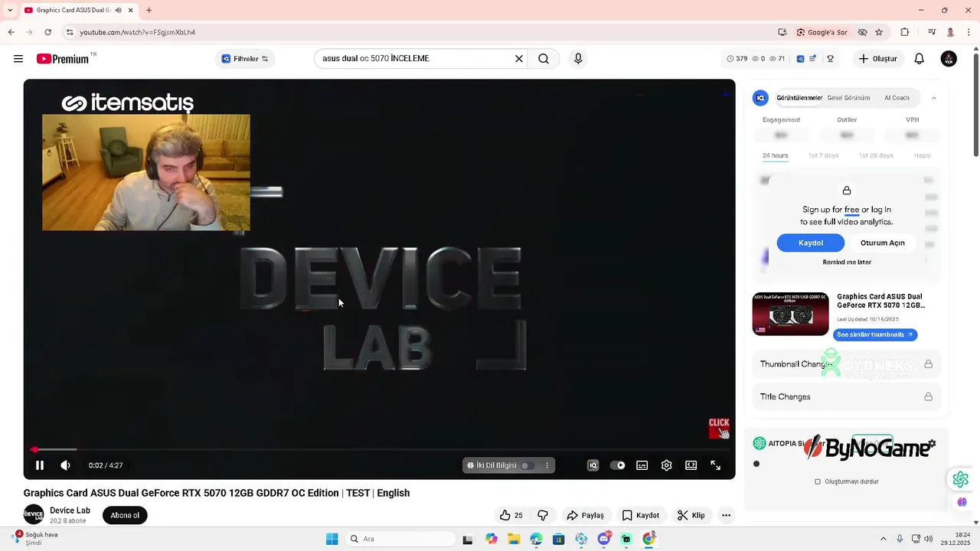Click the blue Kaydol sign-up button
This screenshot has height=551, width=980.
pos(811,243)
